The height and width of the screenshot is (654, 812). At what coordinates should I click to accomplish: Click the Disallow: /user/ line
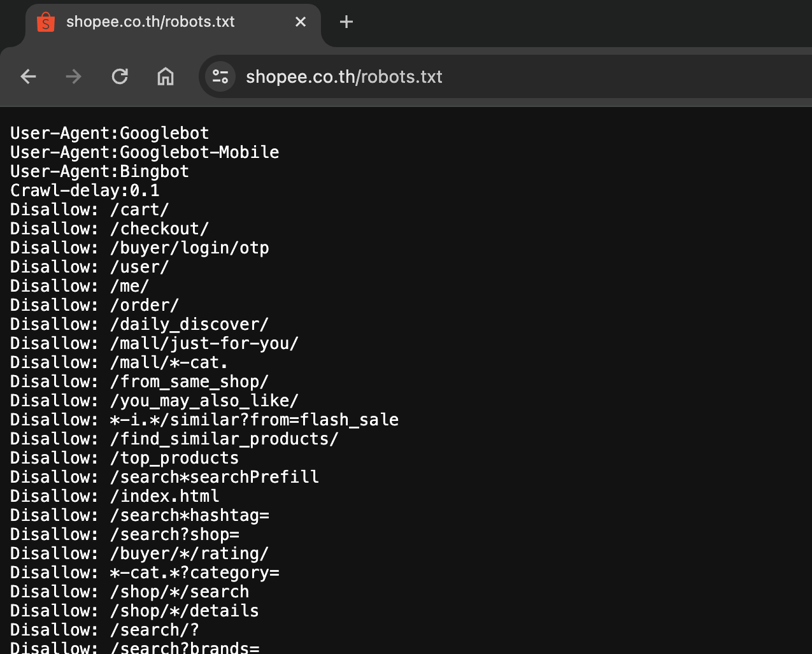click(x=90, y=267)
